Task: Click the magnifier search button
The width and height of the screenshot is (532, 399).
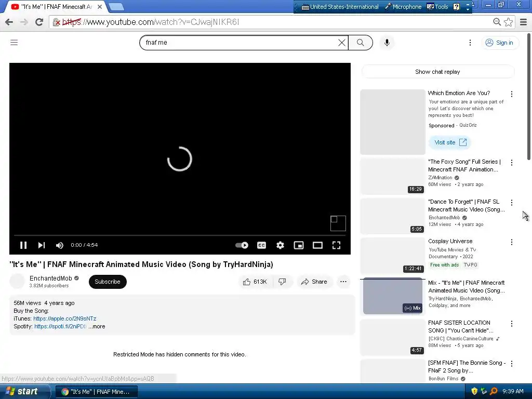Action: tap(361, 43)
